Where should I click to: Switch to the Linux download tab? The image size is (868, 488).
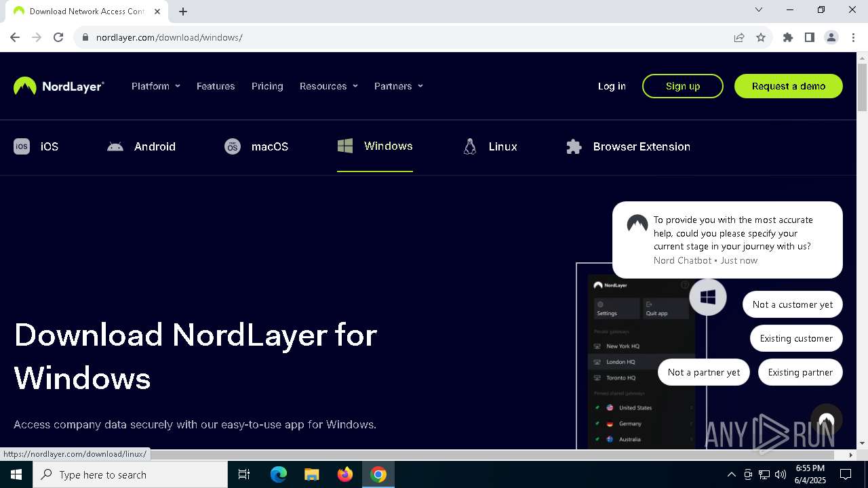[490, 146]
